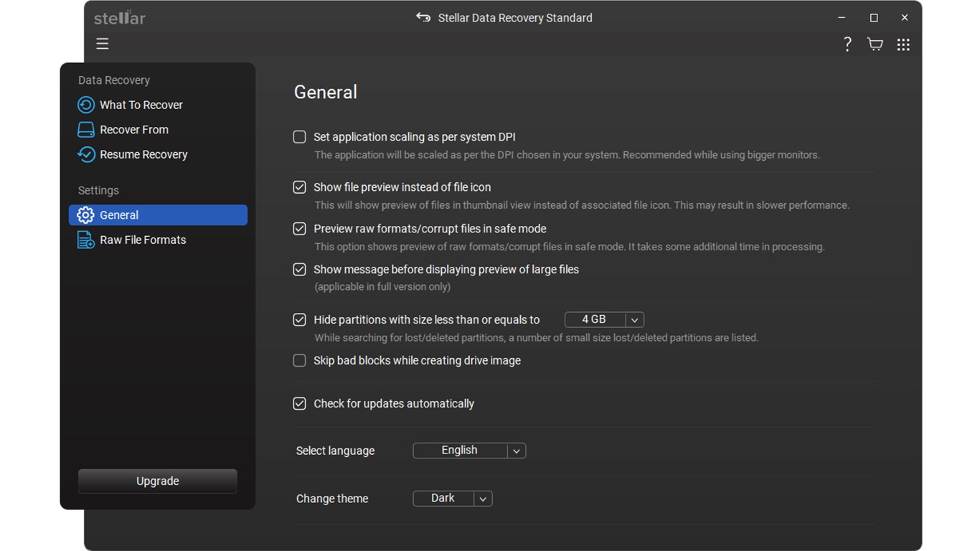Expand the 4 GB partition size dropdown
980x551 pixels.
[604, 319]
